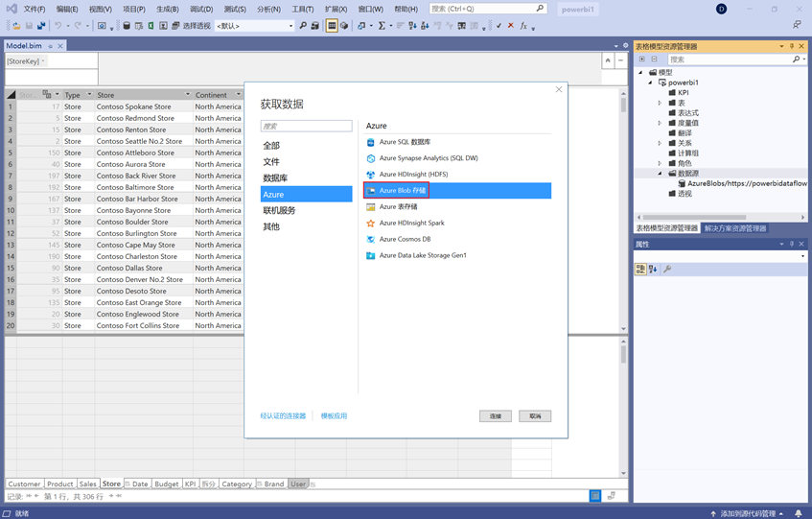
Task: Focus the 搜索 (Ctrl+Q) search box
Action: [x=488, y=9]
